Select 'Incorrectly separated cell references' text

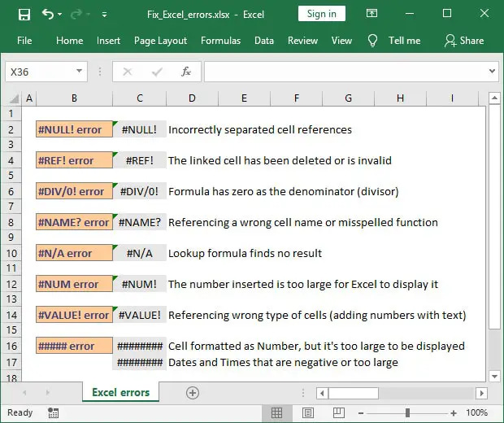(260, 129)
